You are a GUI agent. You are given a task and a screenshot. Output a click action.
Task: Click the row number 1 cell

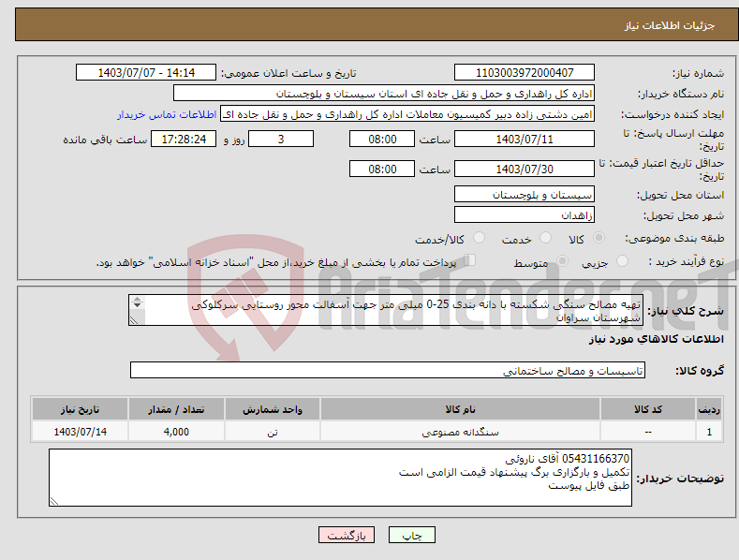coord(709,432)
